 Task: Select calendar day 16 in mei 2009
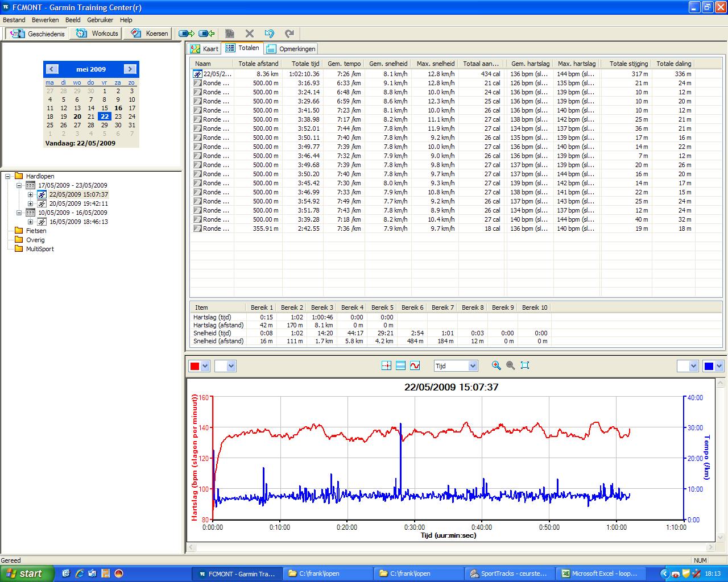[118, 108]
